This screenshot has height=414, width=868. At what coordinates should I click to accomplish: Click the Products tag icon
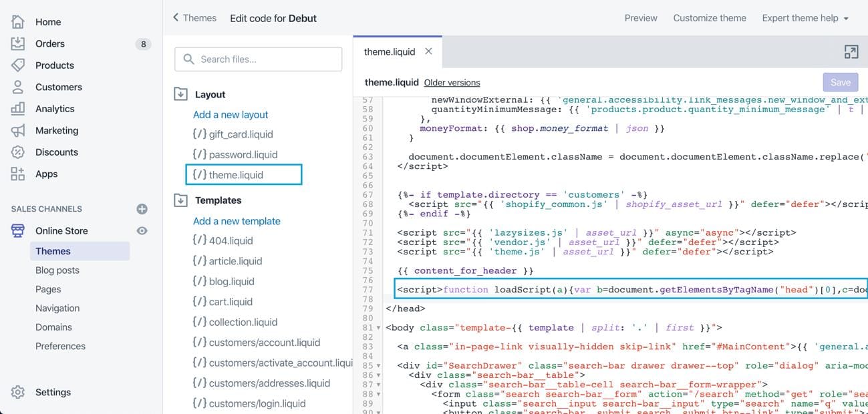pyautogui.click(x=18, y=65)
